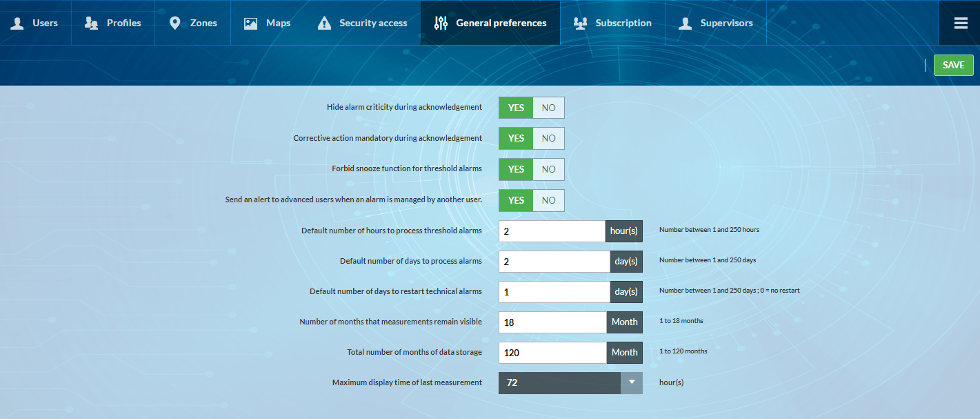Open the Profiles tab
Screen dimensions: 980x419
113,23
